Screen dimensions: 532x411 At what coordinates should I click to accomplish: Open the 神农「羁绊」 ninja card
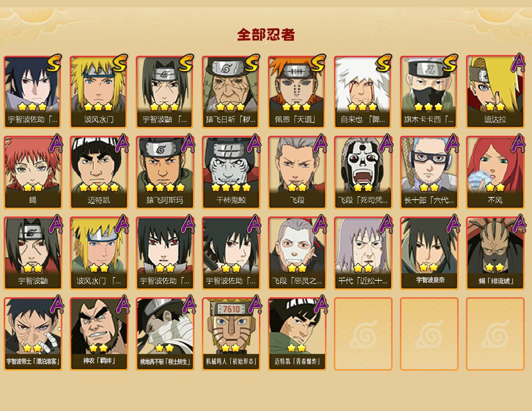pyautogui.click(x=99, y=334)
